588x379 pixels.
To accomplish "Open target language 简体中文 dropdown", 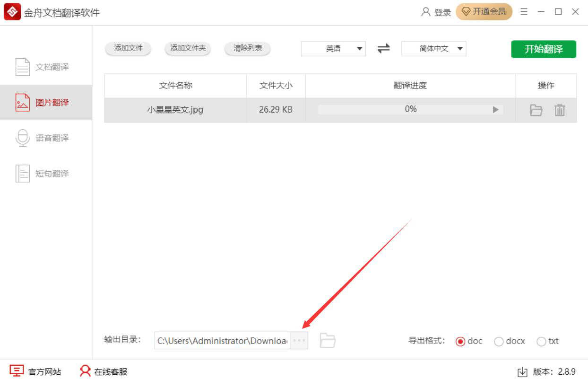I will tap(434, 48).
